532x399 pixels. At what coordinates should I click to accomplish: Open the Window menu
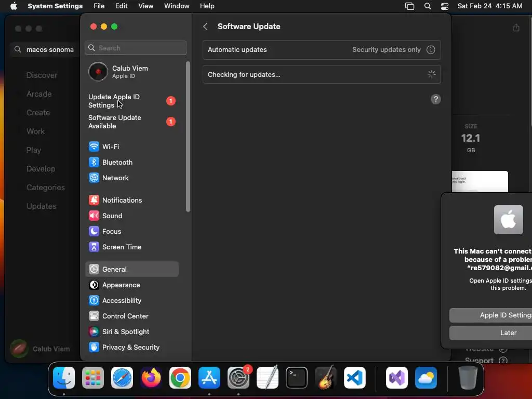pos(177,6)
